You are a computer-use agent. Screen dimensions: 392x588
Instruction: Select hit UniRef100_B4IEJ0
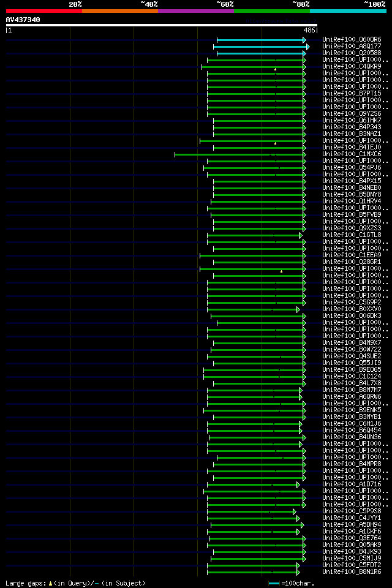(352, 148)
